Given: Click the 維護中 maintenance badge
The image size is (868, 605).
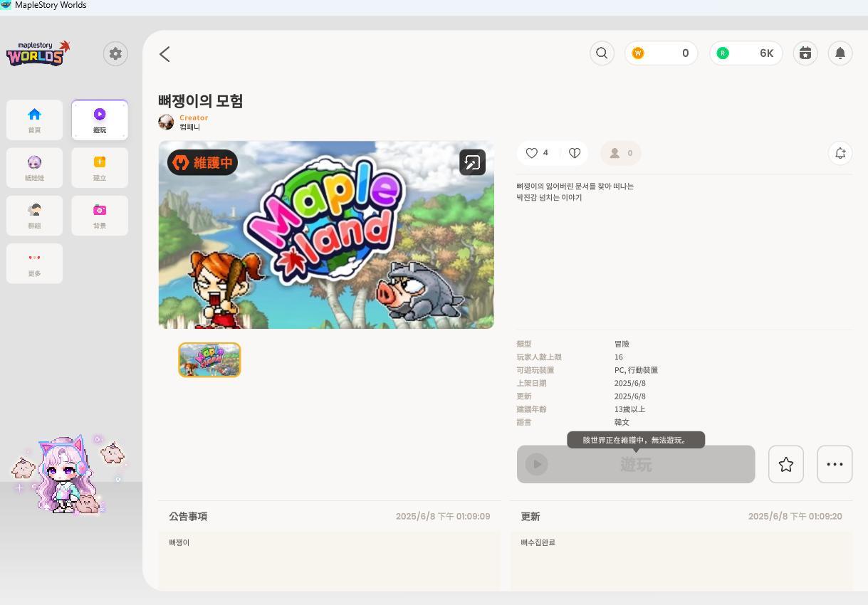Looking at the screenshot, I should (x=203, y=162).
